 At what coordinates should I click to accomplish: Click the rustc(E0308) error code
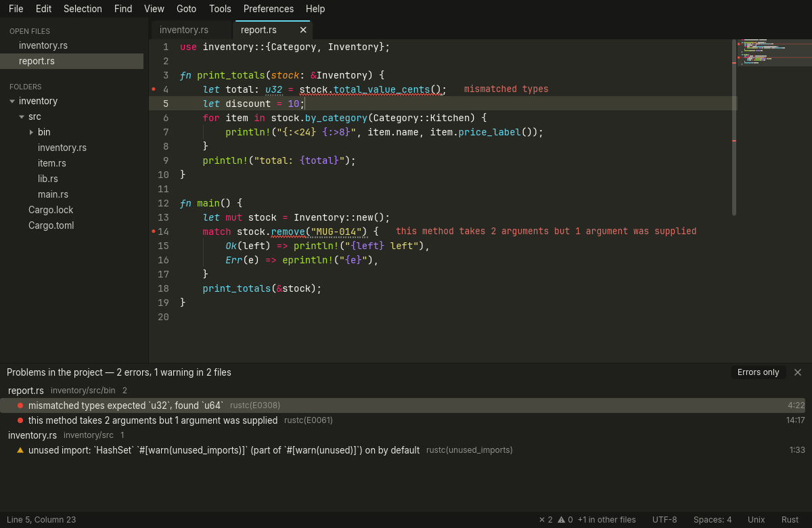255,405
